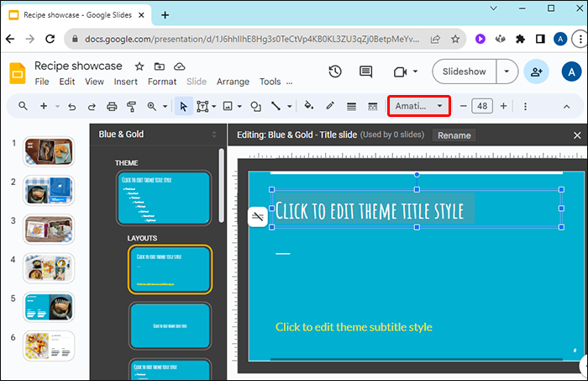Star the Recipe showcase presentation
The height and width of the screenshot is (381, 588).
point(139,66)
